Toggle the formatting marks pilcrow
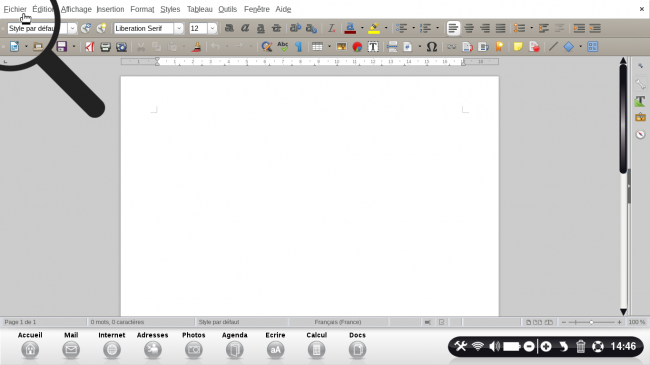This screenshot has width=650, height=365. pos(298,46)
